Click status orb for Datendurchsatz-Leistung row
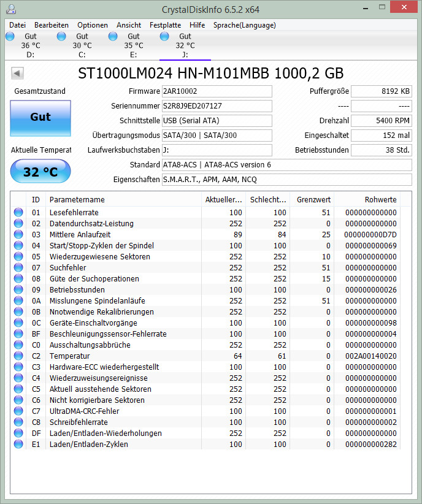 18,223
